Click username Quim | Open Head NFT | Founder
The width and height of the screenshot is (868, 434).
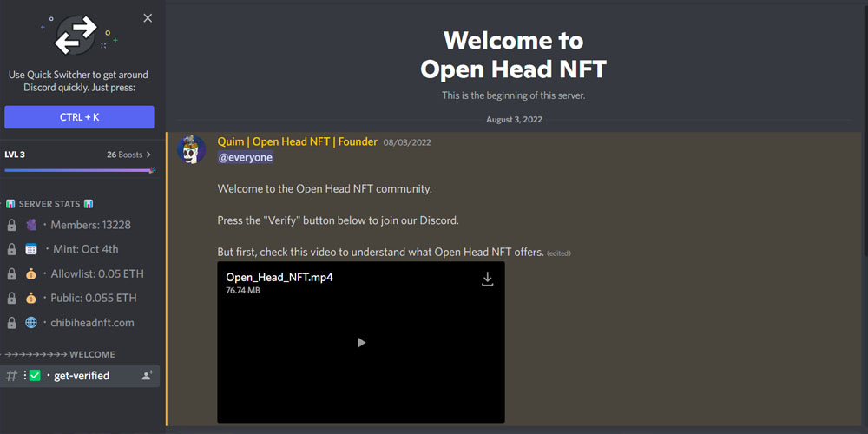[297, 141]
